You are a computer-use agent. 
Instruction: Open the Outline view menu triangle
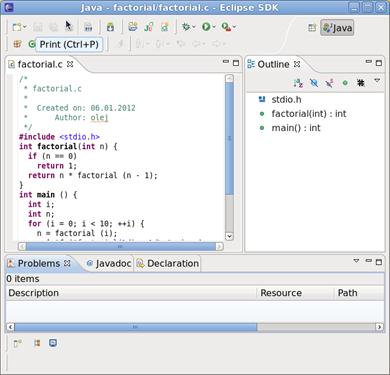(x=377, y=81)
